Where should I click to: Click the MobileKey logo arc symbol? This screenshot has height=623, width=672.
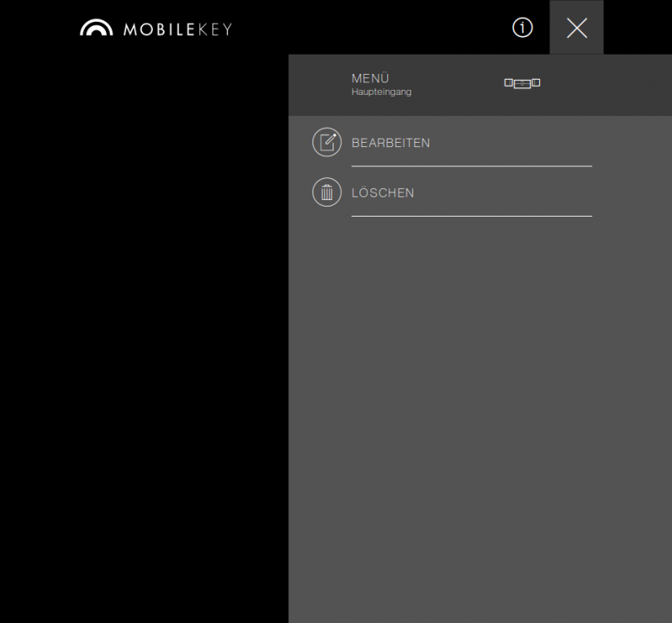[95, 27]
